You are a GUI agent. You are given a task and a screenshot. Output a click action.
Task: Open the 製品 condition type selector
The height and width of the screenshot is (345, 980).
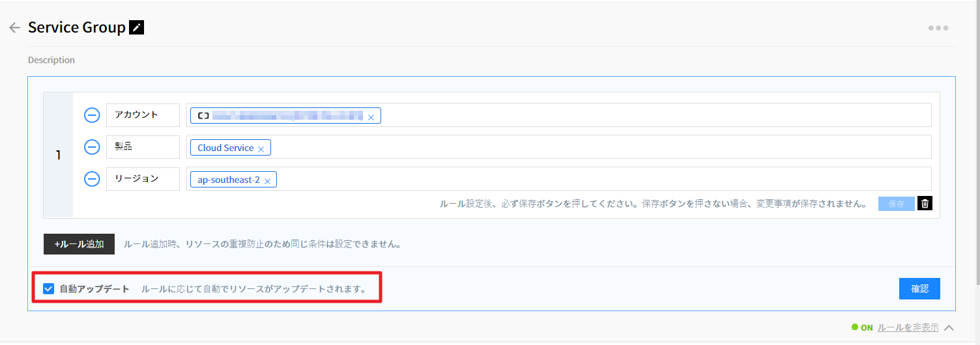pyautogui.click(x=143, y=147)
